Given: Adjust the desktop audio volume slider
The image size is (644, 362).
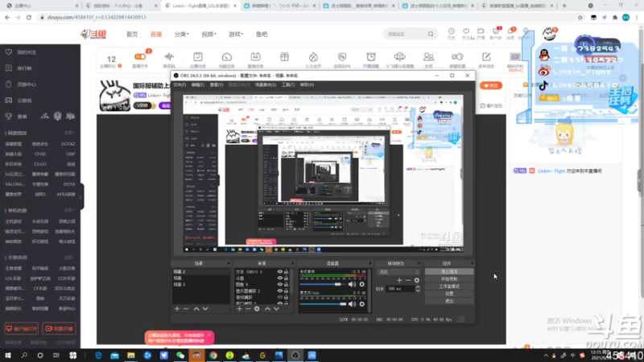Looking at the screenshot, I should click(x=323, y=284).
